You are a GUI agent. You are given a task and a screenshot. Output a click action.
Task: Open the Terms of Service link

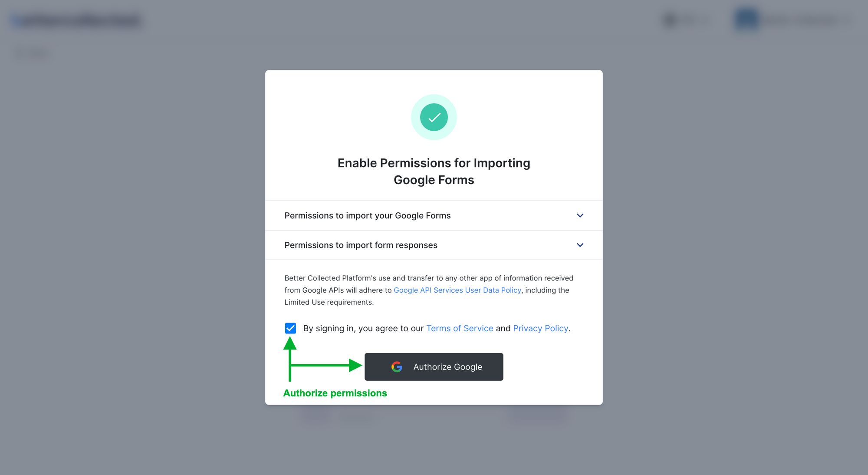click(460, 328)
